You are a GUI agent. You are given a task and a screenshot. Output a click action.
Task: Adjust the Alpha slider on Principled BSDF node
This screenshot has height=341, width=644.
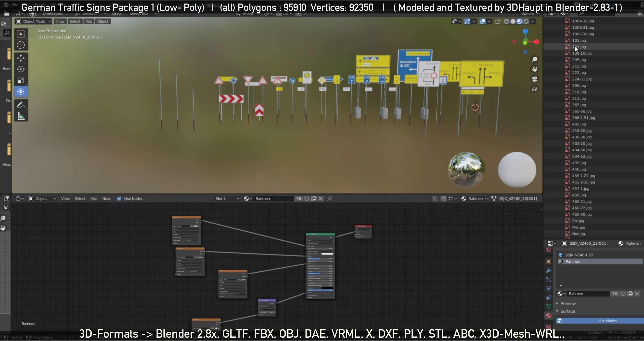(320, 290)
